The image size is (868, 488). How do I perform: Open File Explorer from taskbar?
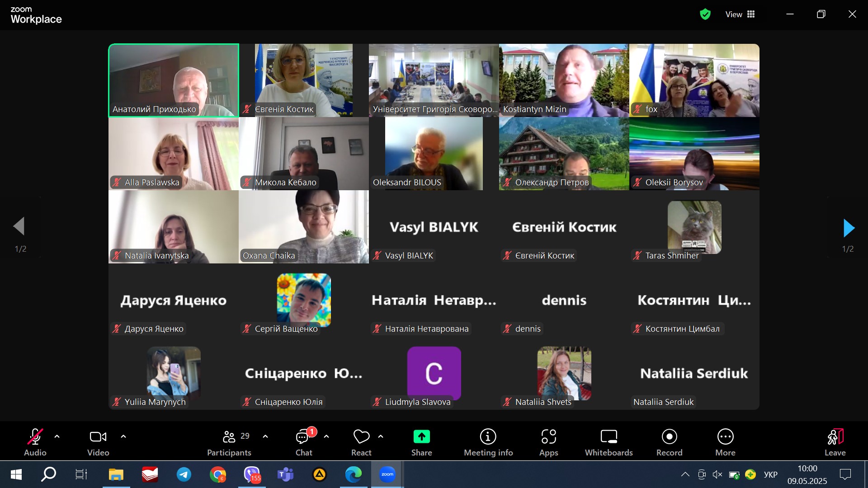point(116,474)
